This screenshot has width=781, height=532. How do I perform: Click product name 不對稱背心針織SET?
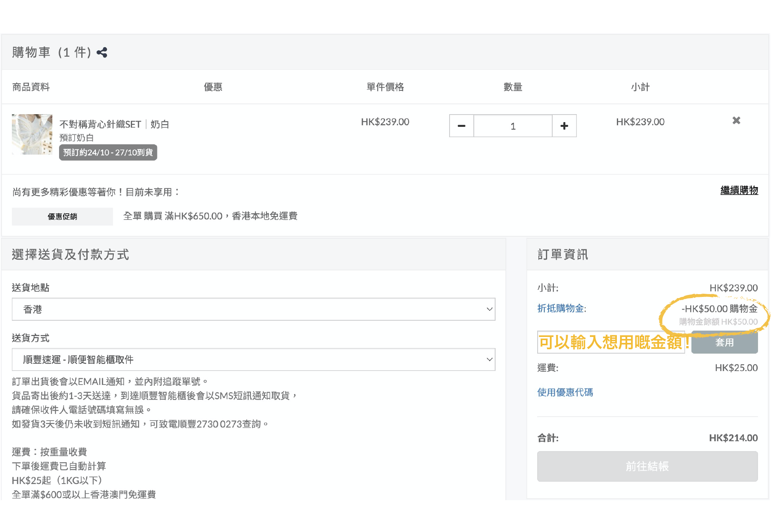(x=100, y=124)
